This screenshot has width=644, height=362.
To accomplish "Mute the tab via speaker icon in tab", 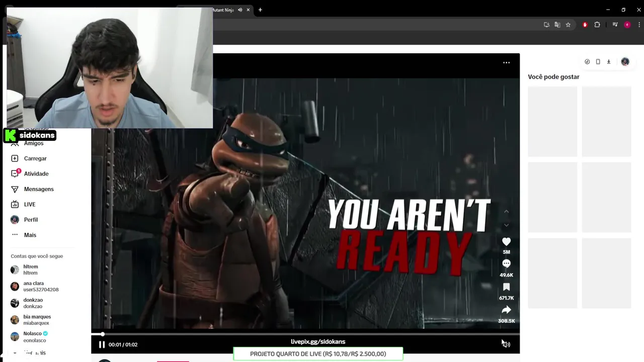I will pos(240,10).
